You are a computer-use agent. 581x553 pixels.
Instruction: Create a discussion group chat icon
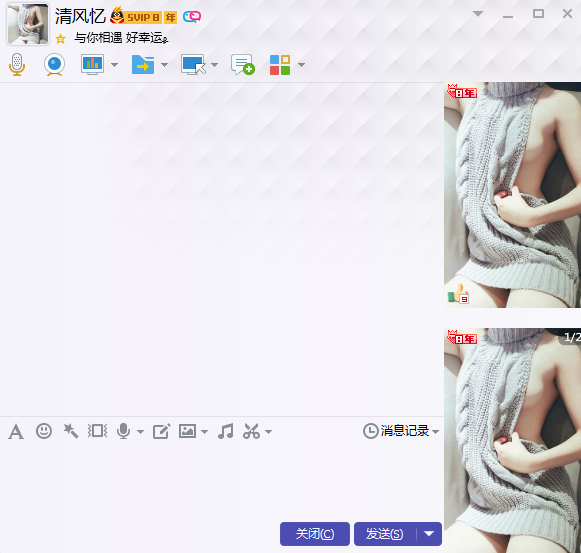(243, 64)
